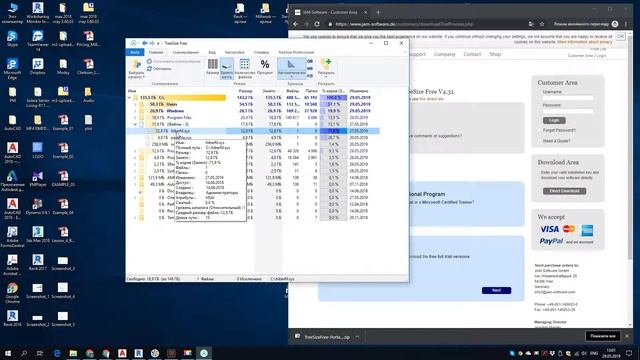Select the pagefile.sys row

point(253,138)
